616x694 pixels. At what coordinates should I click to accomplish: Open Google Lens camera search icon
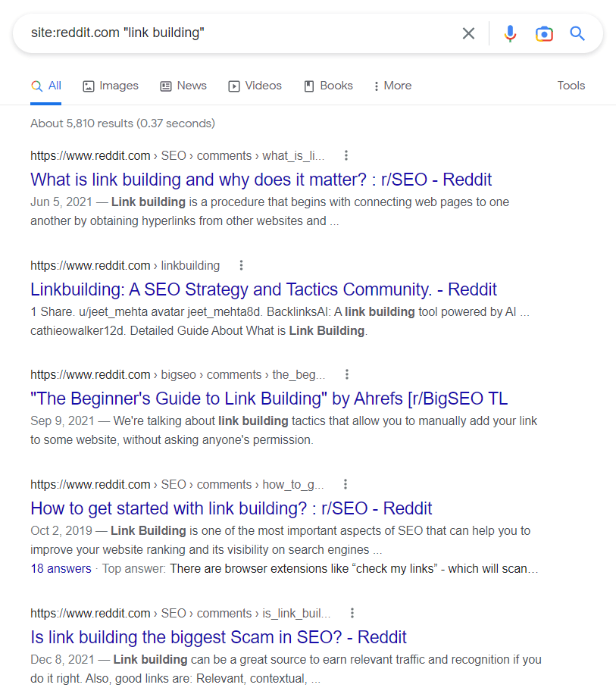pyautogui.click(x=544, y=33)
